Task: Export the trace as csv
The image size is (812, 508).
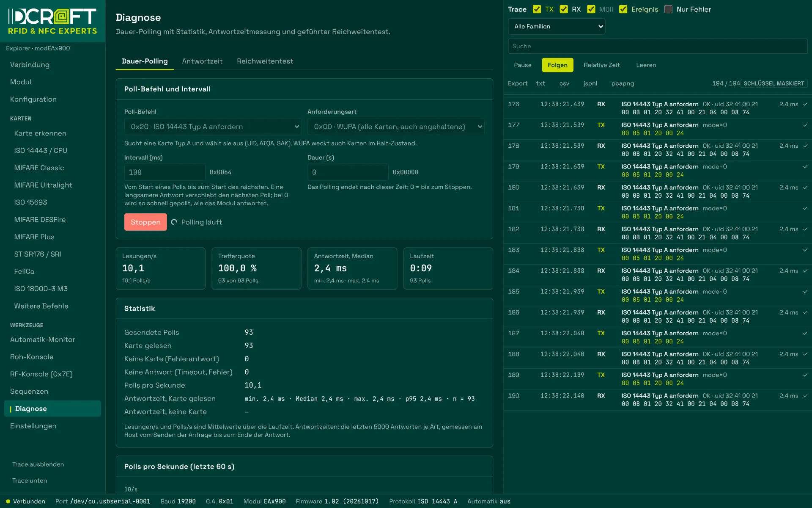Action: (x=564, y=83)
